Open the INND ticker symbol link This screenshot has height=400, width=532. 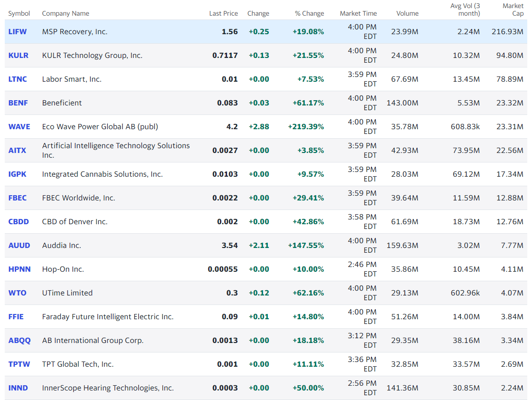pos(18,388)
